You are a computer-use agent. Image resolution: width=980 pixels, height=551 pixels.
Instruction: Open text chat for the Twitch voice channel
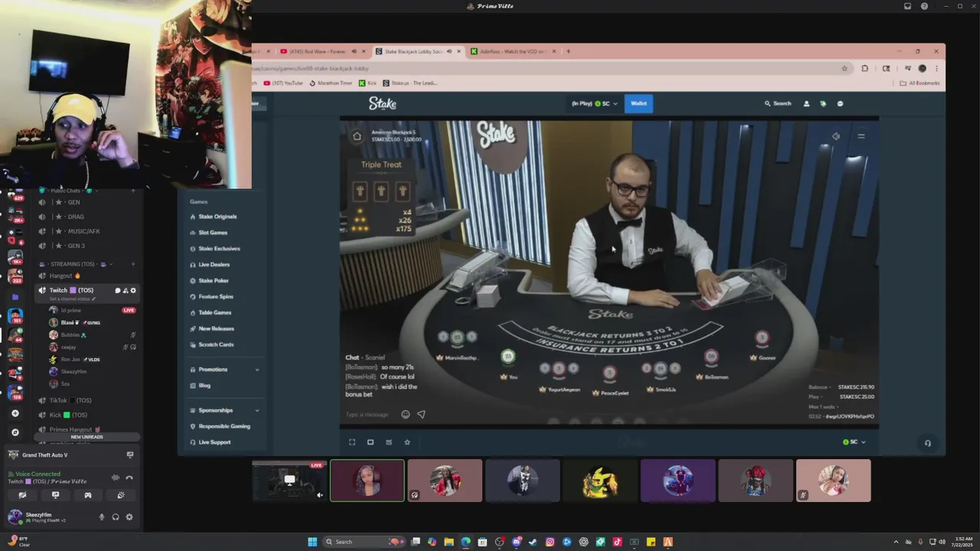coord(118,291)
